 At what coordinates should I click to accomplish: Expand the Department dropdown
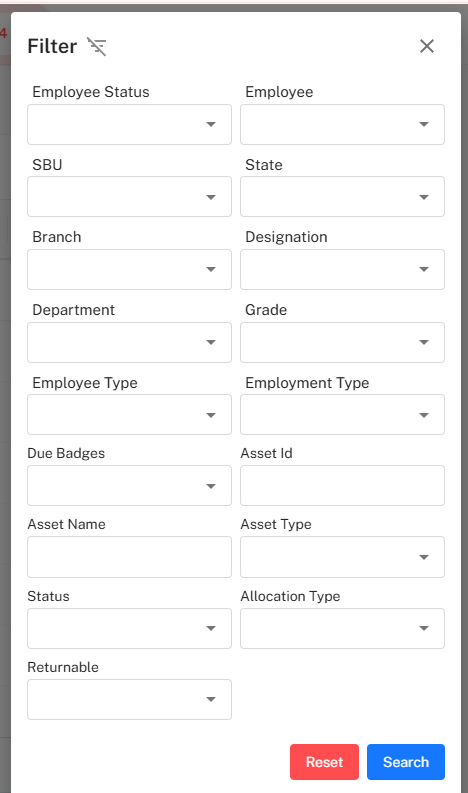tap(130, 342)
